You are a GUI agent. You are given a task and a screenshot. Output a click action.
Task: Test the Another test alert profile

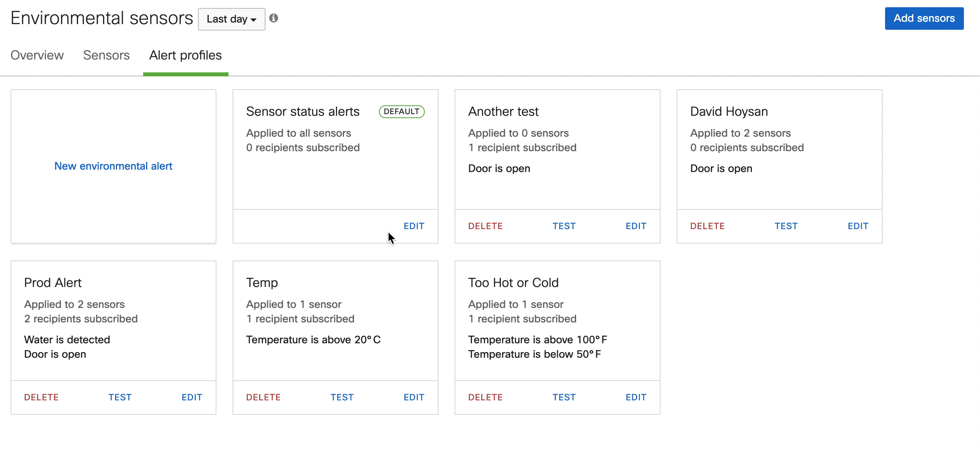[564, 226]
